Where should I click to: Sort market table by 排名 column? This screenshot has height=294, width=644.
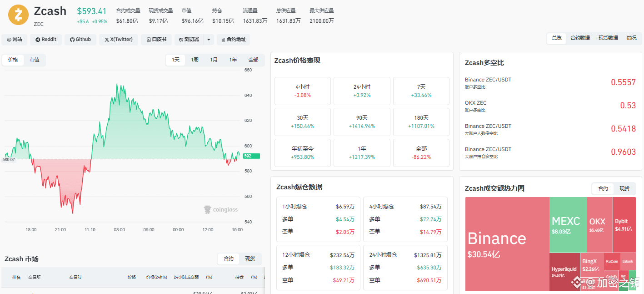coord(16,277)
